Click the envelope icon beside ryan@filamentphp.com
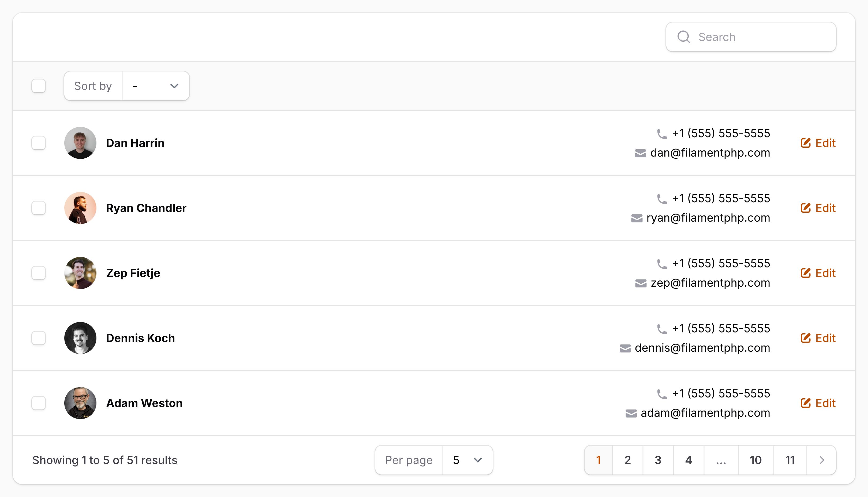Viewport: 868px width, 497px height. 637,218
